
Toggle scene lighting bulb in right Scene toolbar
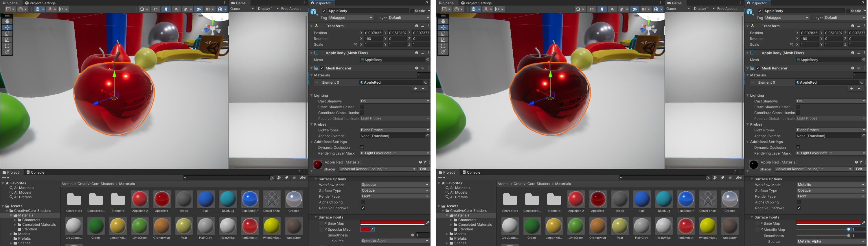tap(602, 9)
